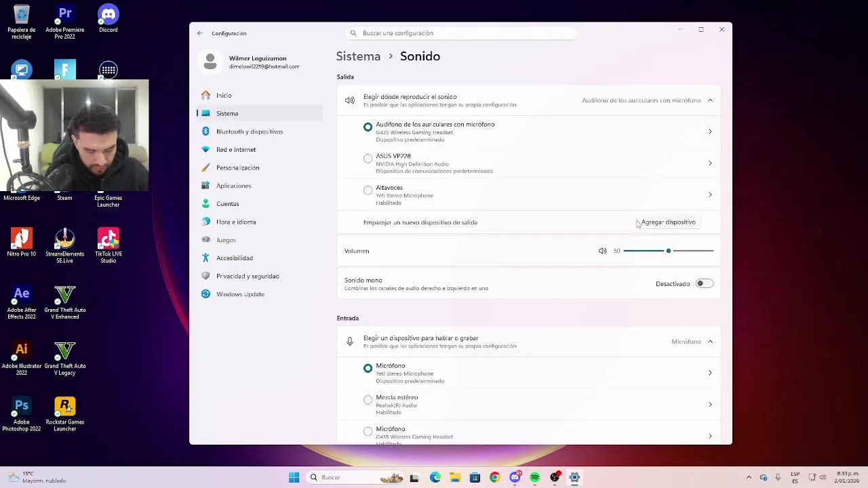Select Mezcla estéreo Realtek input radio
The height and width of the screenshot is (488, 868).
pyautogui.click(x=368, y=400)
